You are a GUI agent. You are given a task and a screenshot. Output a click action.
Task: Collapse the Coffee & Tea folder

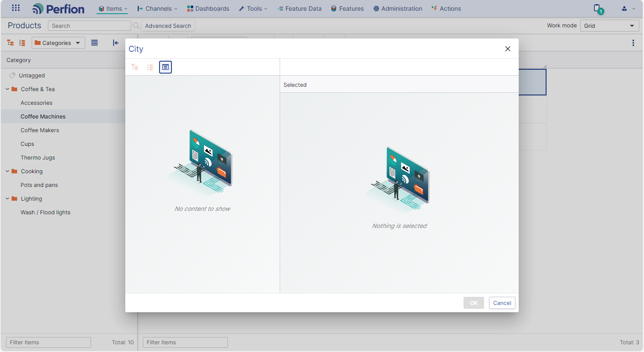click(x=7, y=89)
